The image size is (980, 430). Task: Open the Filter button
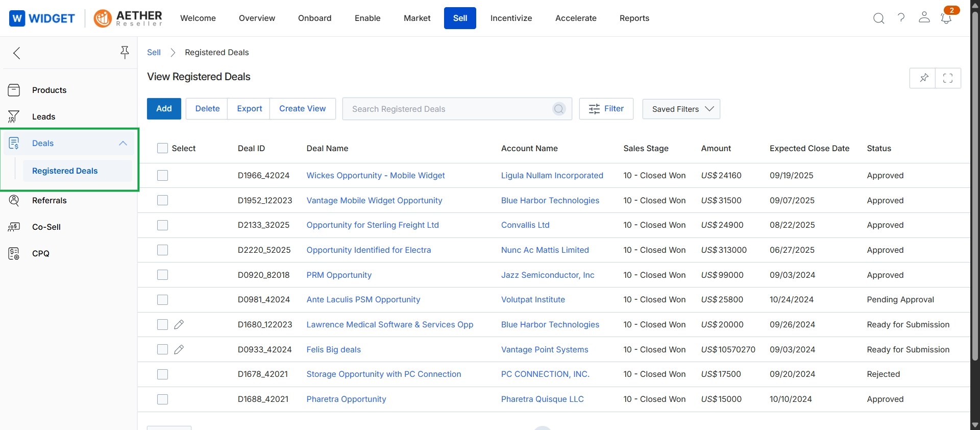click(x=606, y=109)
